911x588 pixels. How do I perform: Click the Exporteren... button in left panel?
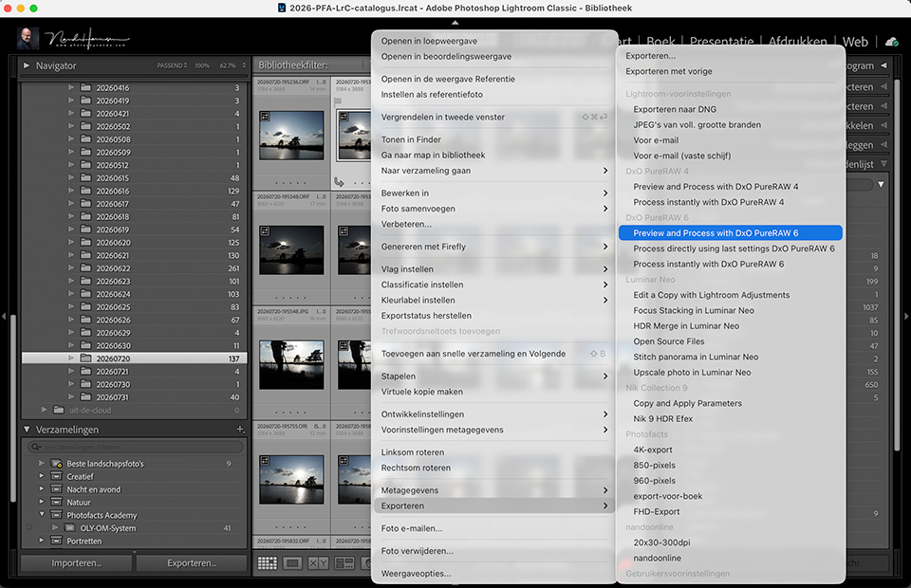click(192, 563)
